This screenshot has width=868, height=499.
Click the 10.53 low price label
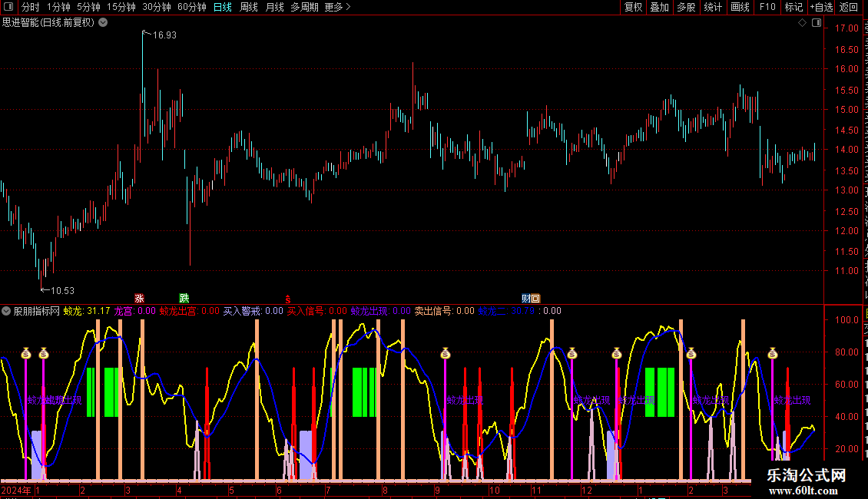[x=62, y=290]
